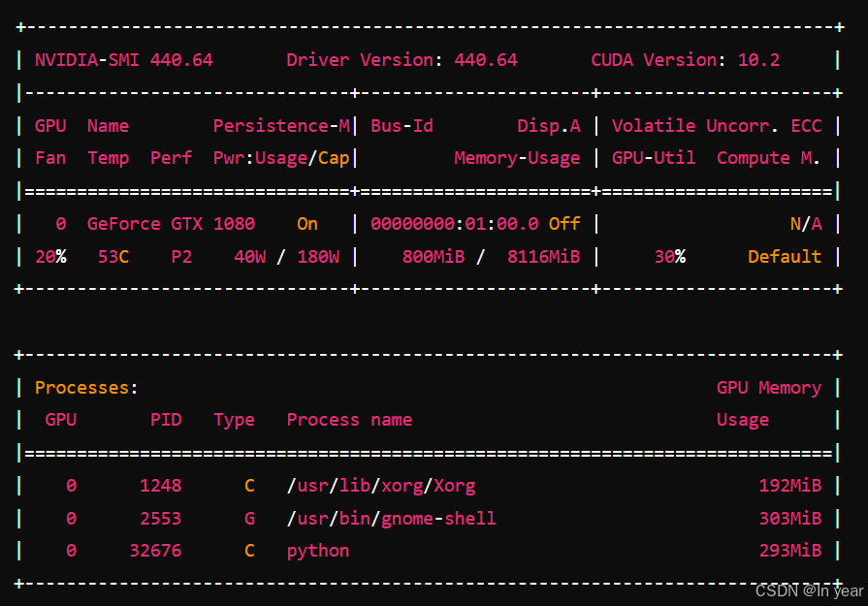The height and width of the screenshot is (606, 868).
Task: Click the used memory value '800MiB'
Action: 434,256
